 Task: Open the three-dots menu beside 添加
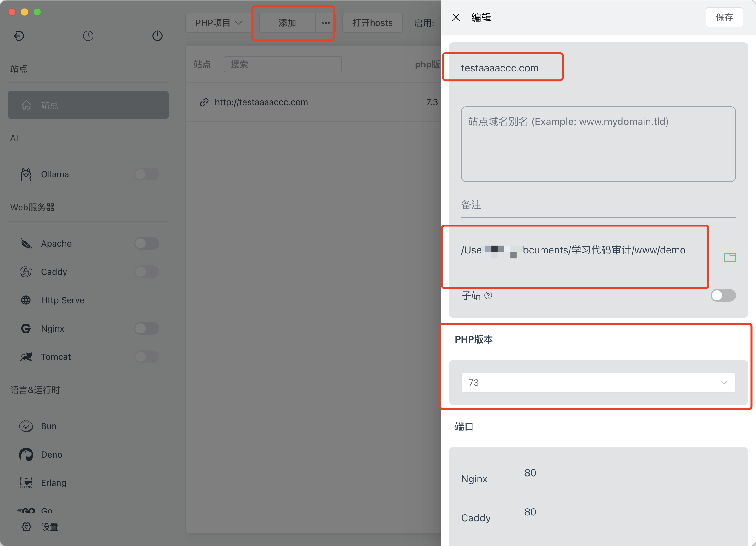(326, 23)
